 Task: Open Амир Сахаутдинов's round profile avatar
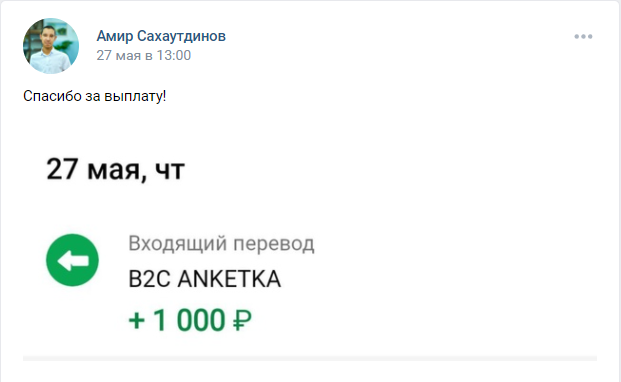pos(51,46)
